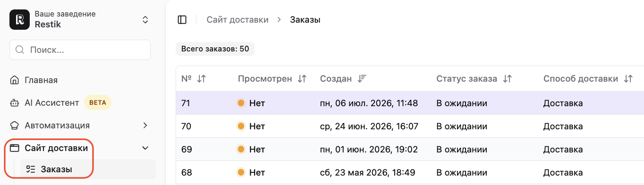Sort by Просмотрен column arrows
The image size is (644, 185).
coord(302,79)
